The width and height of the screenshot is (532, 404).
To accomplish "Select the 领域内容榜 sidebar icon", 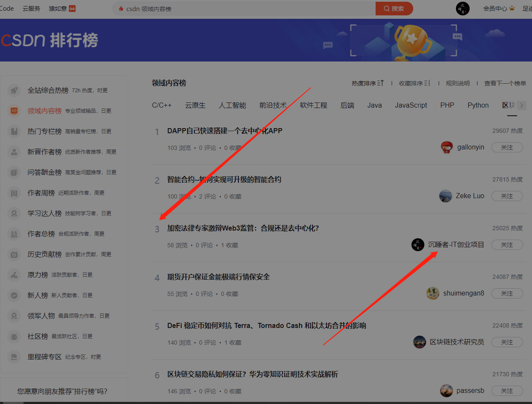I will coord(14,111).
